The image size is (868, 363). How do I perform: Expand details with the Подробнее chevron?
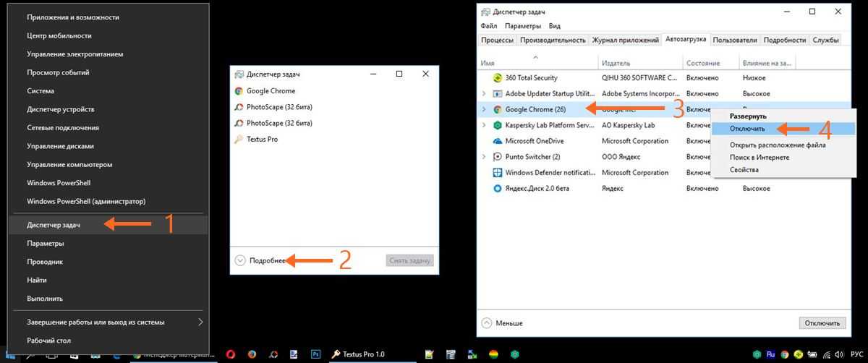pos(239,261)
